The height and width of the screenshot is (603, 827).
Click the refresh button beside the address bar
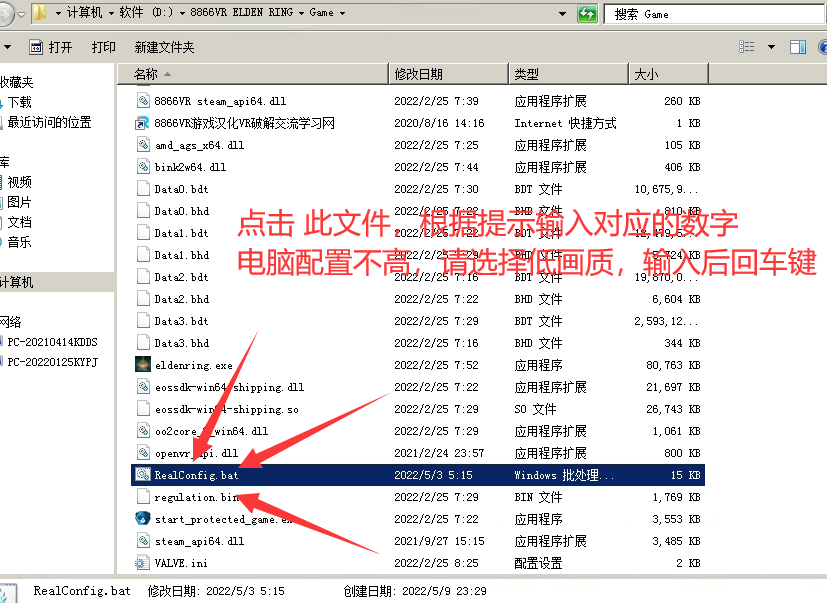click(x=587, y=14)
